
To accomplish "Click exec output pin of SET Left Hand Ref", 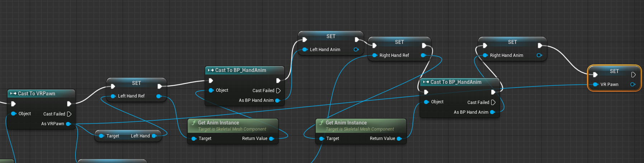I will tap(160, 86).
